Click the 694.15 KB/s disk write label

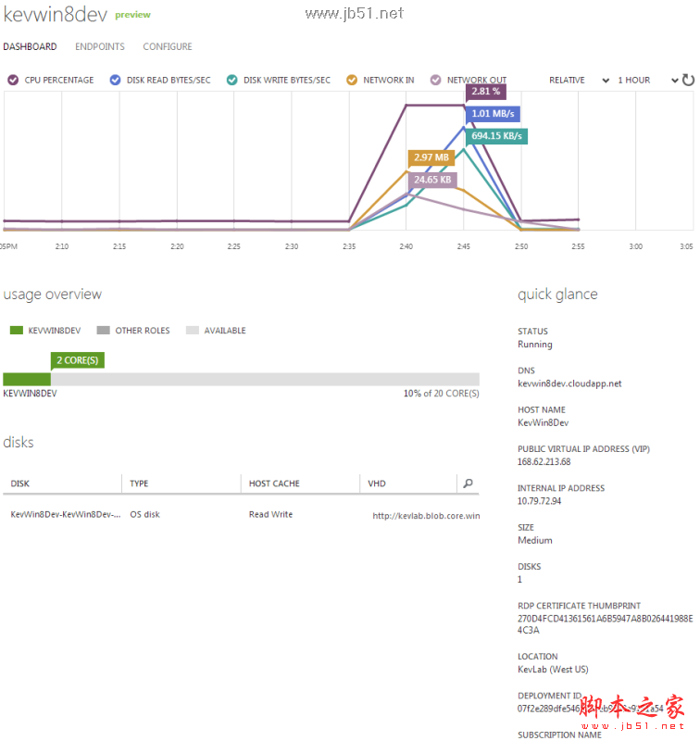tap(496, 136)
